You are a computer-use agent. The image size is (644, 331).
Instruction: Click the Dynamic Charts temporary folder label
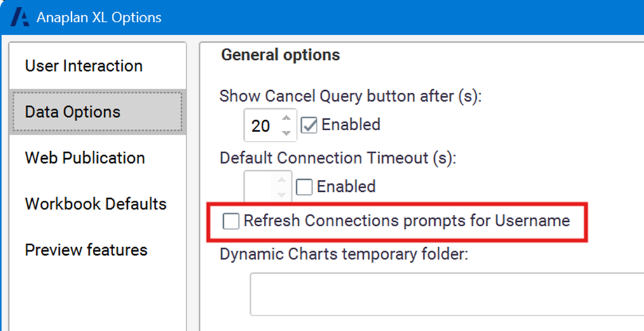coord(344,254)
